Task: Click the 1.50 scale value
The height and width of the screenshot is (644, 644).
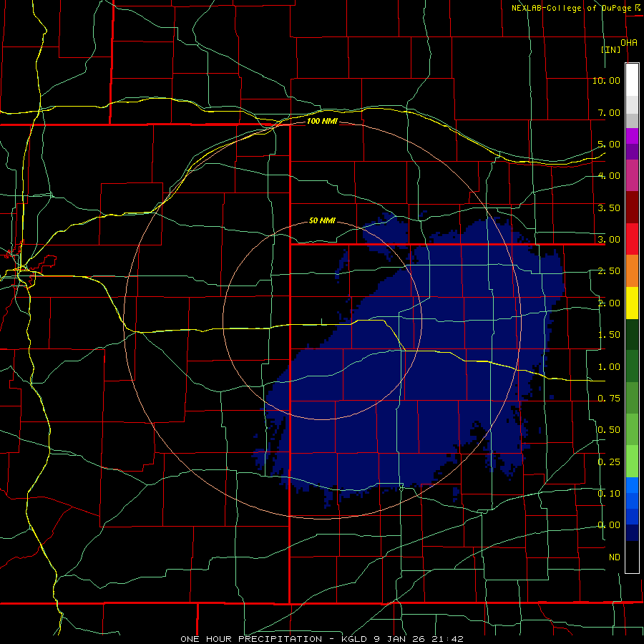Action: tap(609, 335)
